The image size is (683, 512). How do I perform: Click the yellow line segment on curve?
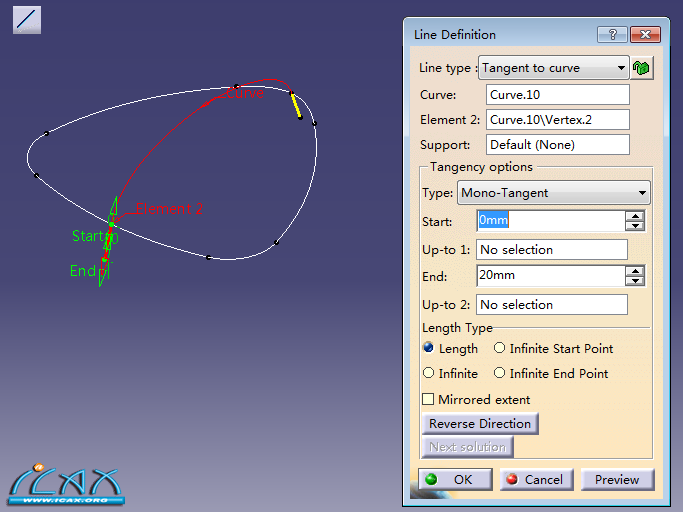pos(296,105)
